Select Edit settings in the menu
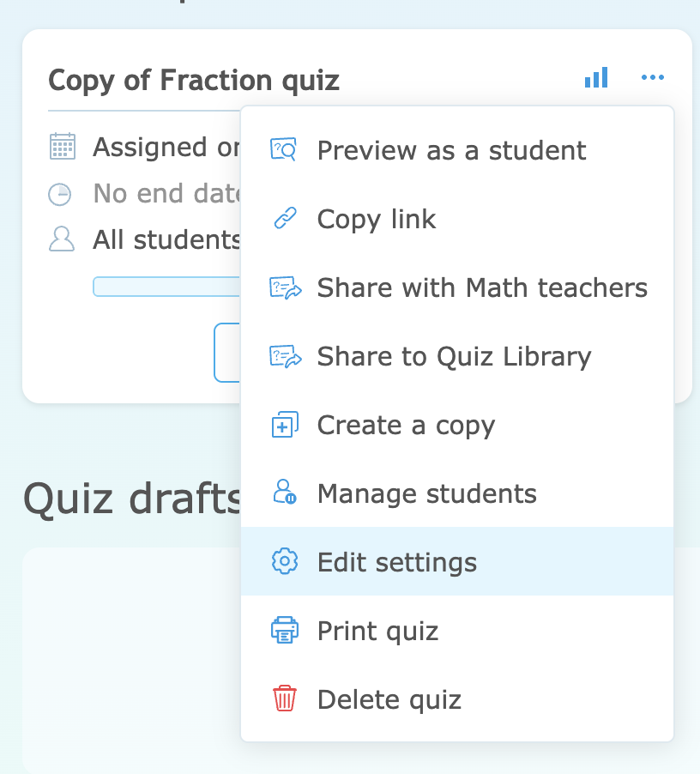This screenshot has height=774, width=700. point(396,562)
